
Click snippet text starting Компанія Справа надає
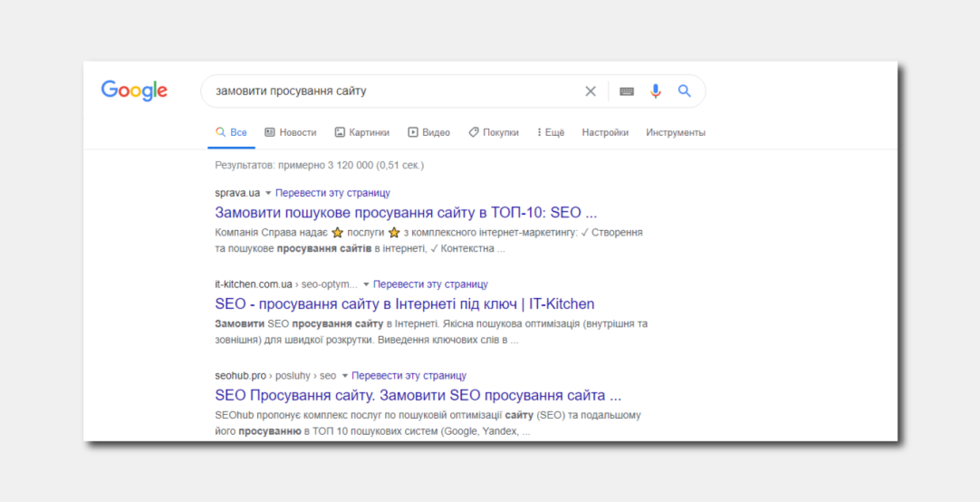coord(428,241)
